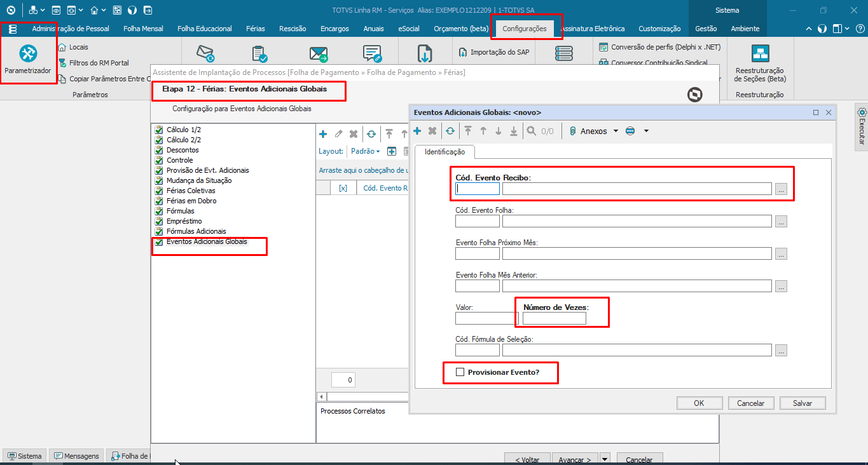Click the Avançar > wizard button

click(575, 459)
